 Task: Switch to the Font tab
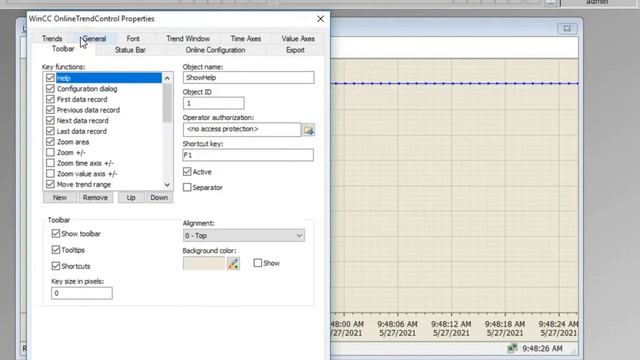[x=133, y=39]
